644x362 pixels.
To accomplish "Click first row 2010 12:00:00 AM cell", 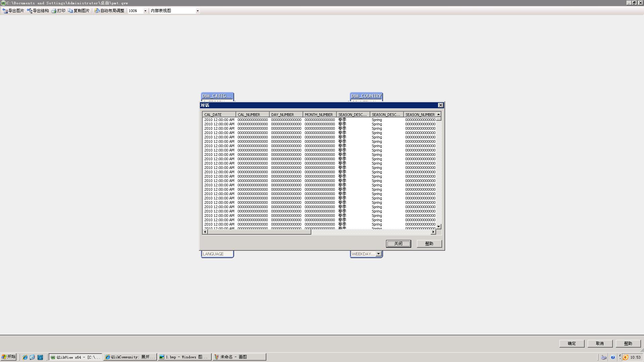I will pyautogui.click(x=219, y=120).
